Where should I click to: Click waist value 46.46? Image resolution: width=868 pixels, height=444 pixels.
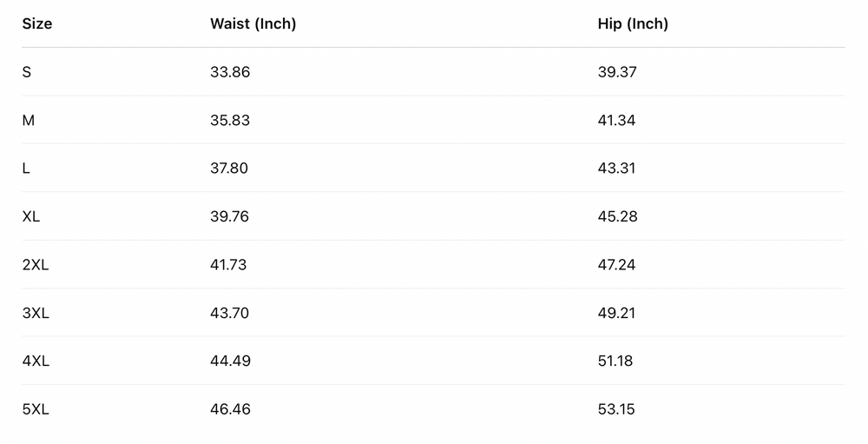(230, 409)
